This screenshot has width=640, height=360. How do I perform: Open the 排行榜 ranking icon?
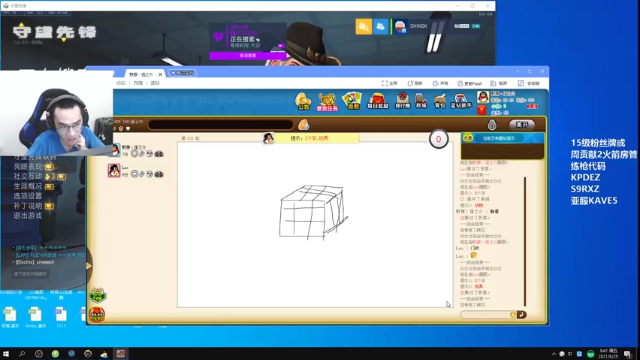click(402, 100)
